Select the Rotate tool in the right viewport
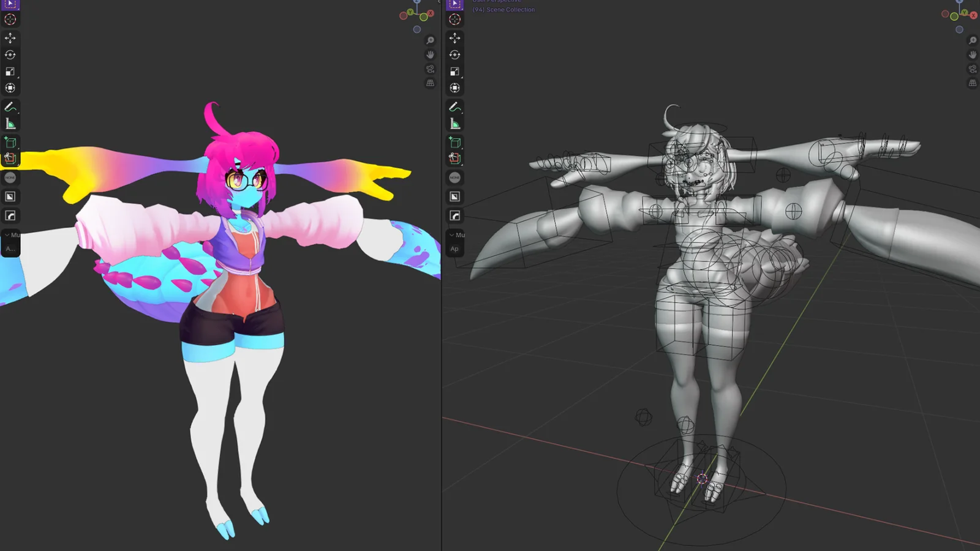Image resolution: width=980 pixels, height=551 pixels. [x=454, y=54]
